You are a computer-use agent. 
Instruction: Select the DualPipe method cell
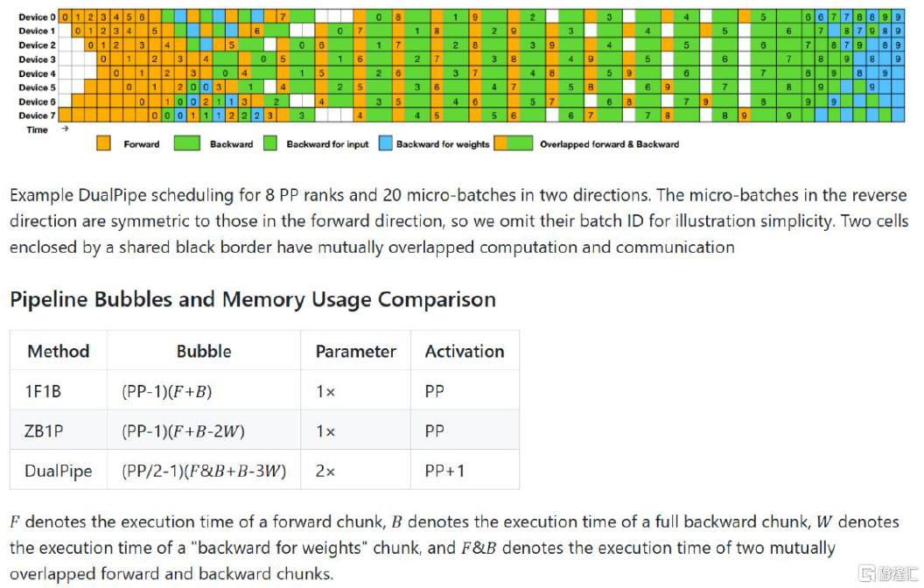(x=59, y=470)
